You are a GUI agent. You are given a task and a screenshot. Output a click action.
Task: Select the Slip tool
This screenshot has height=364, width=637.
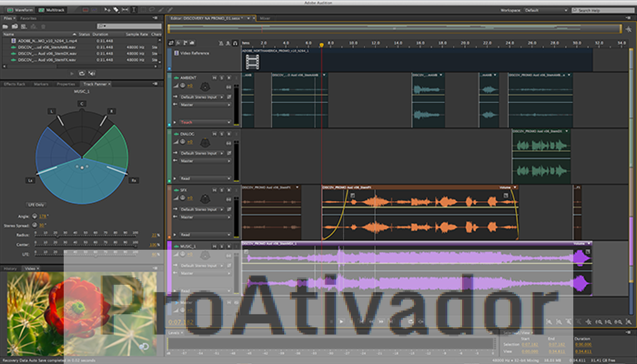tap(124, 9)
